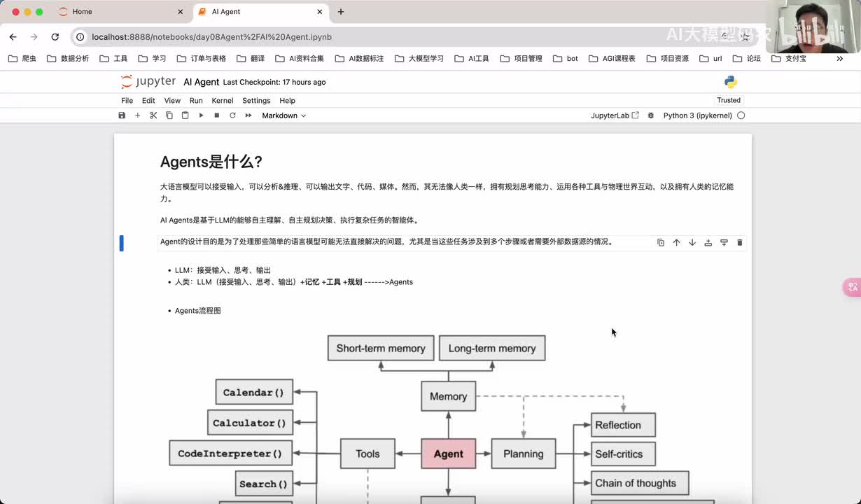Click the Trusted notebook button
This screenshot has width=861, height=504.
pos(729,100)
